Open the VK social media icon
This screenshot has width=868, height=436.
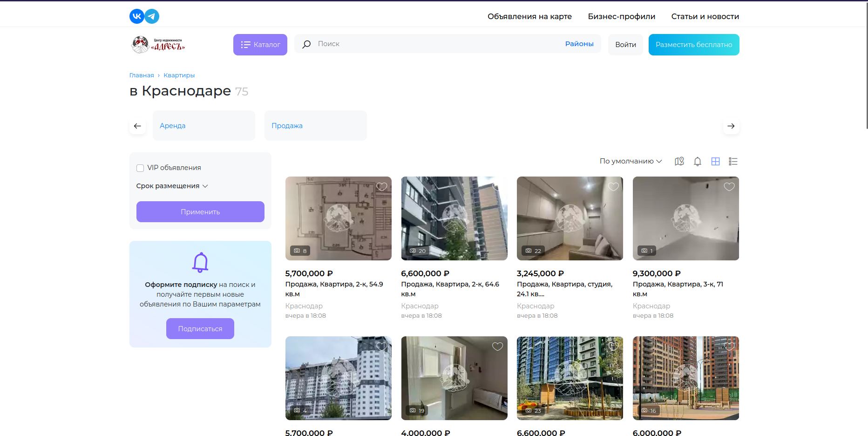(136, 16)
